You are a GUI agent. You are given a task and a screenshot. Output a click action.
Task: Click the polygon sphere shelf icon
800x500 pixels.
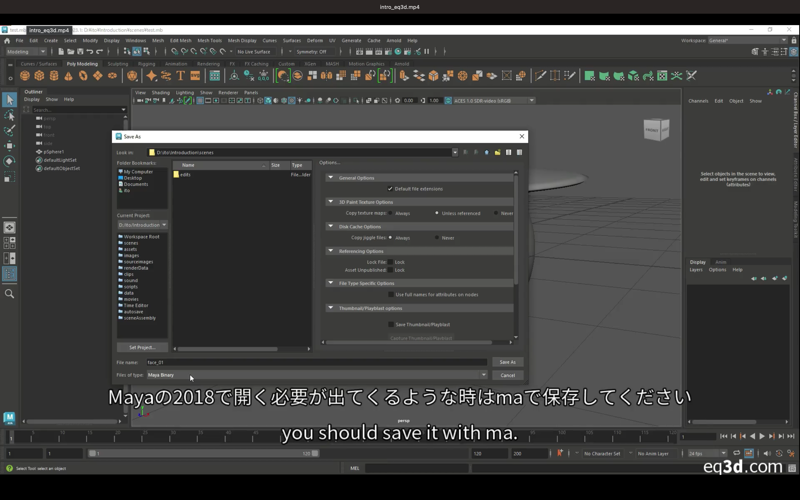pyautogui.click(x=25, y=76)
